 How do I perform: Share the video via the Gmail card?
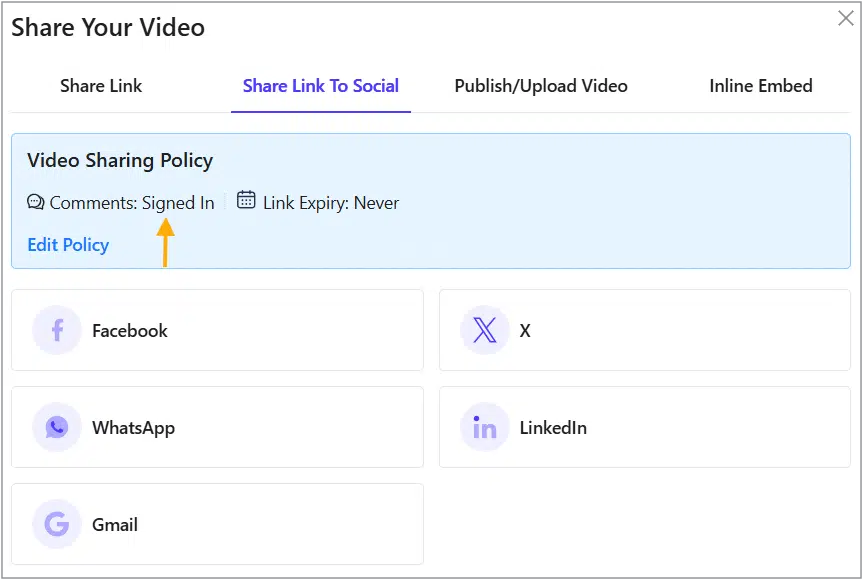(217, 524)
